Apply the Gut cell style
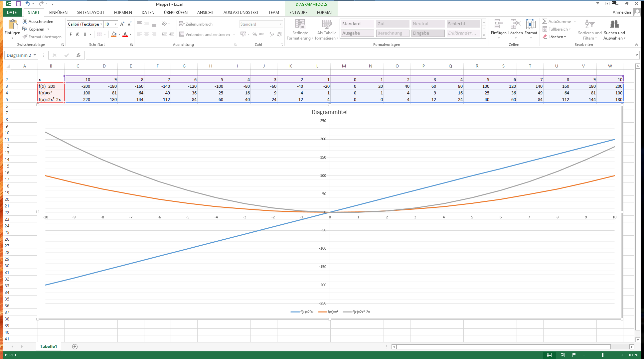 [393, 24]
